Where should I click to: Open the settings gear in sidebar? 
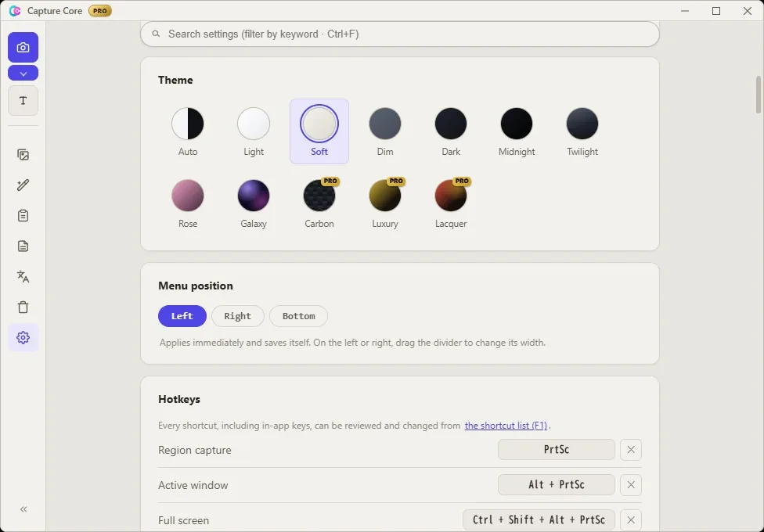[23, 338]
